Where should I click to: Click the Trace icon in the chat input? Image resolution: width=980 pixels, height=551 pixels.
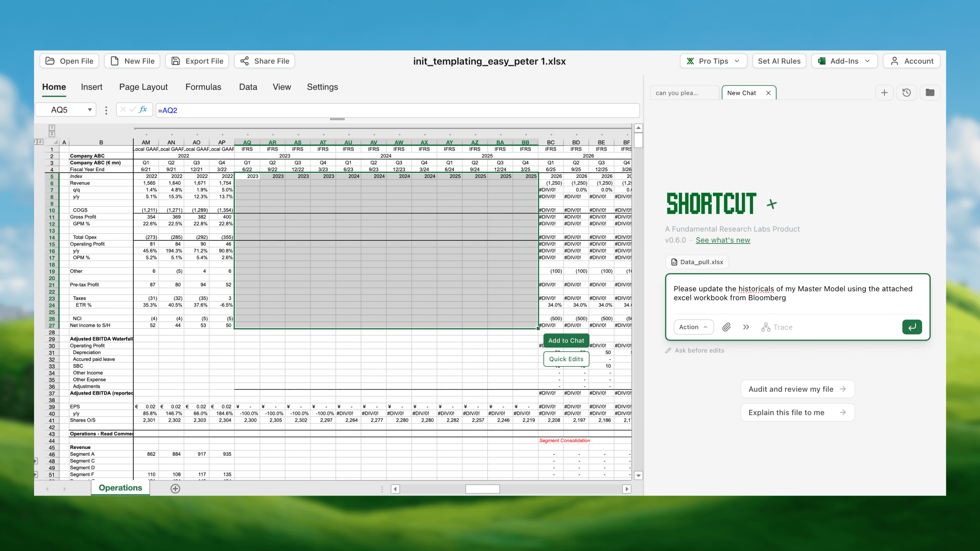tap(765, 327)
